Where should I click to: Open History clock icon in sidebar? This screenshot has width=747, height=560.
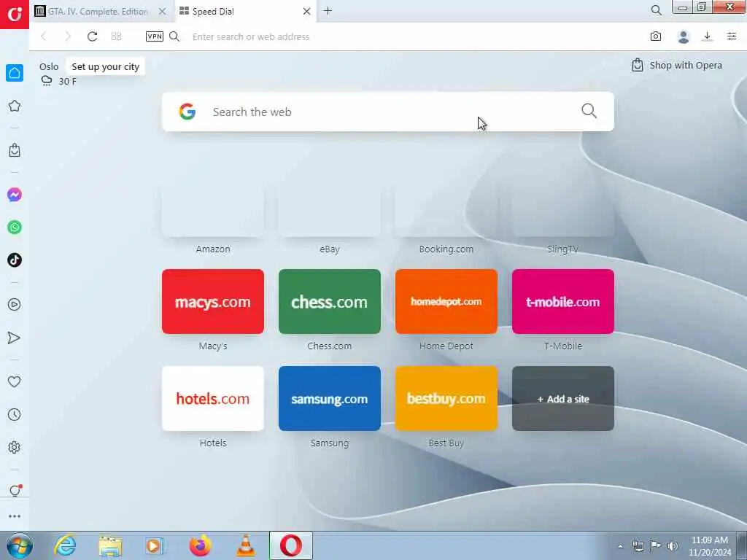tap(15, 414)
